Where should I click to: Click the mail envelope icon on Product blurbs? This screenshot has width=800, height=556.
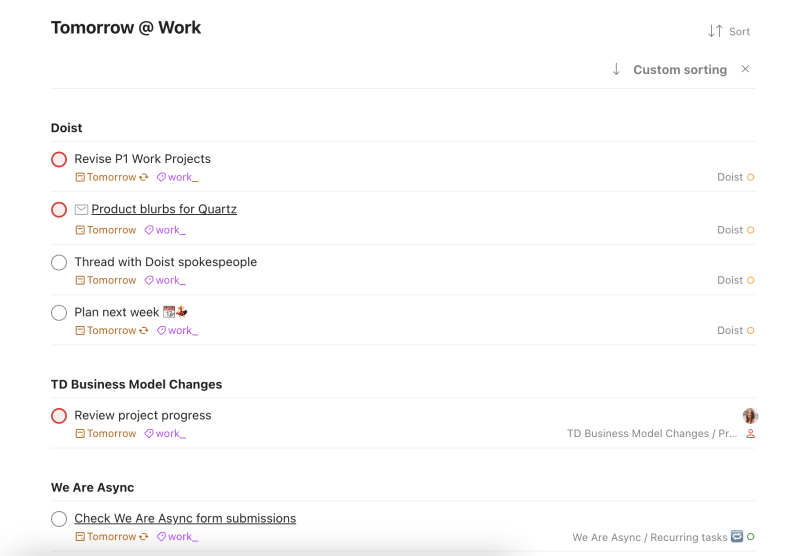[x=81, y=209]
